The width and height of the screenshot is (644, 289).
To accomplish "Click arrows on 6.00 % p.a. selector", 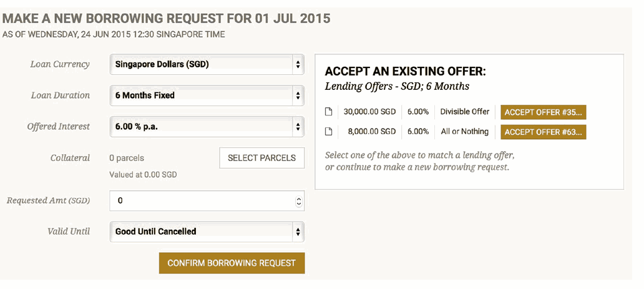I will (298, 127).
